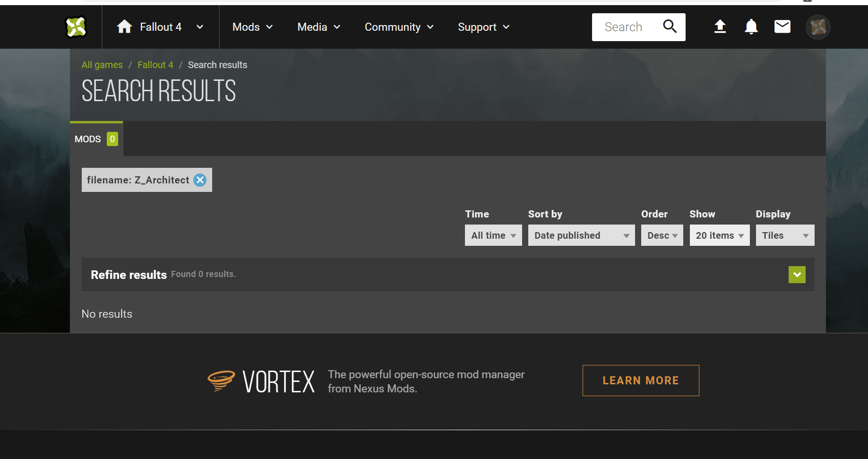Click the VORTEX title text
The image size is (868, 459).
click(279, 382)
